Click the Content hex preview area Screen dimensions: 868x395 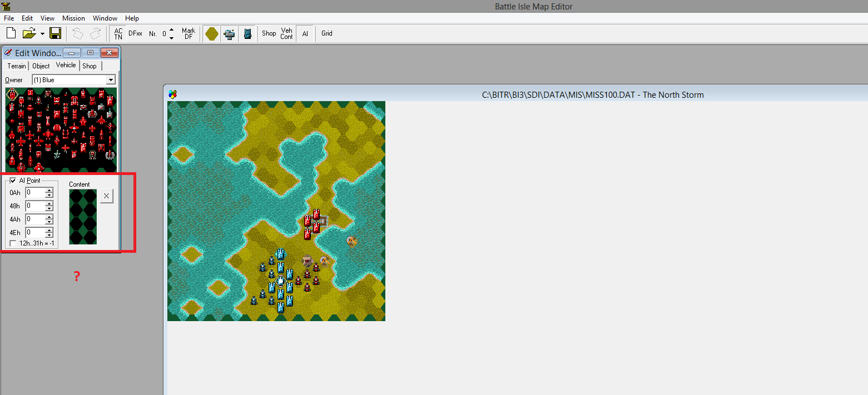pos(83,217)
